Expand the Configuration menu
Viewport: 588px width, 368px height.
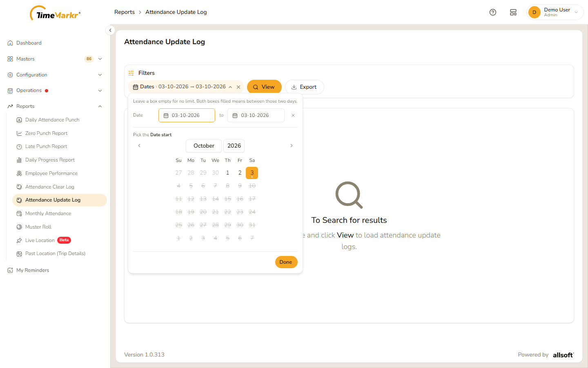(55, 75)
